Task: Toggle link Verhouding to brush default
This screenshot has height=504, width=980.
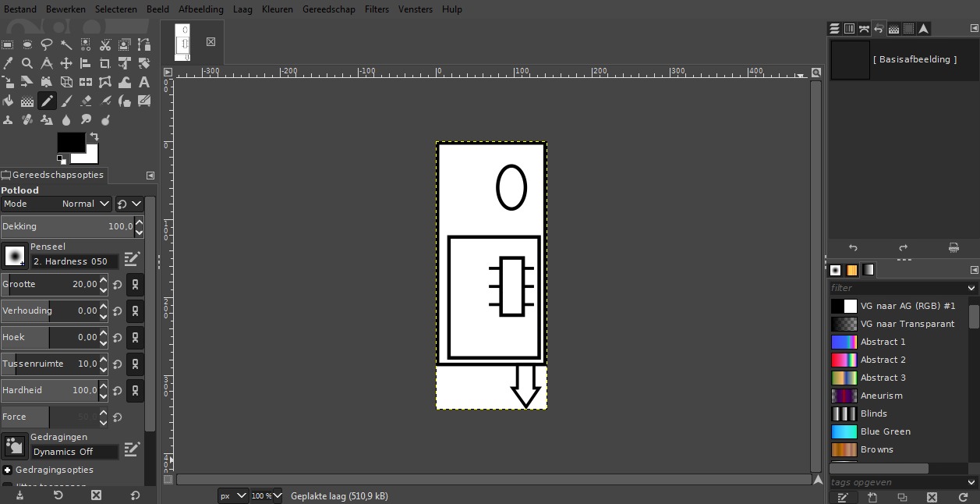Action: point(135,311)
